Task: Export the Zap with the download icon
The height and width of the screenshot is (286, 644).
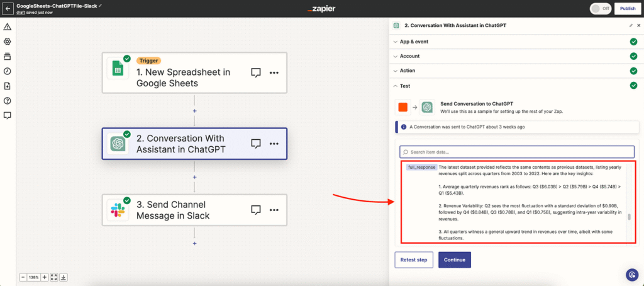Action: (64, 277)
